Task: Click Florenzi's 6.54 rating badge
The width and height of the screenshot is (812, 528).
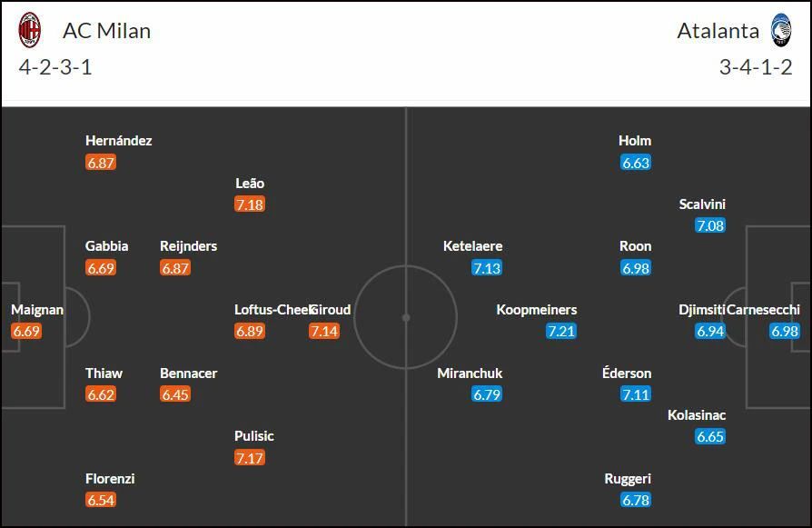Action: coord(101,500)
